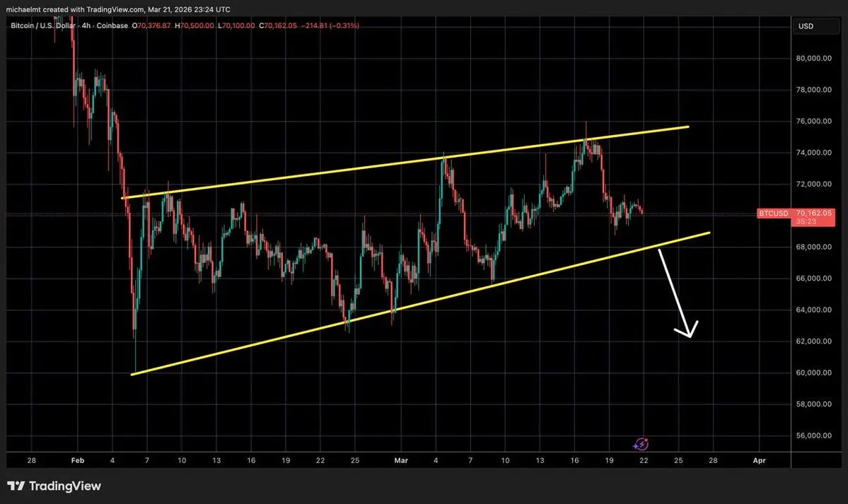Image resolution: width=848 pixels, height=504 pixels.
Task: Click the high value H70,500.00
Action: tap(194, 25)
